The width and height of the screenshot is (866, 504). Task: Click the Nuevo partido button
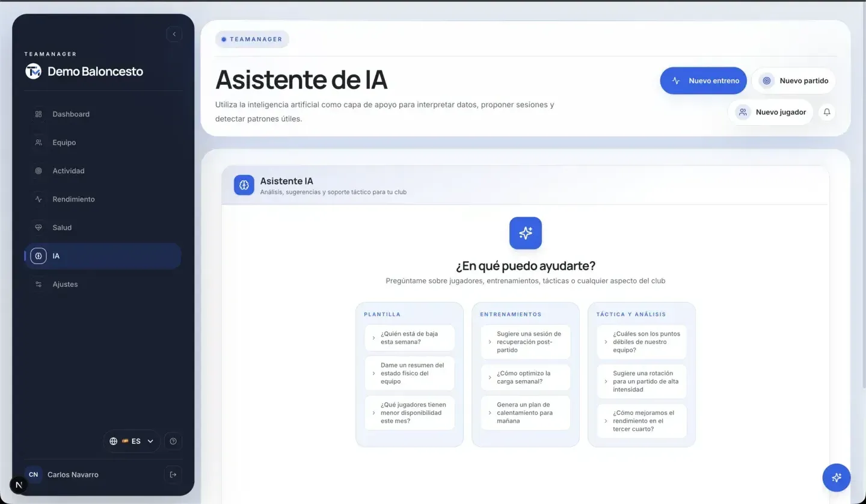click(x=794, y=81)
